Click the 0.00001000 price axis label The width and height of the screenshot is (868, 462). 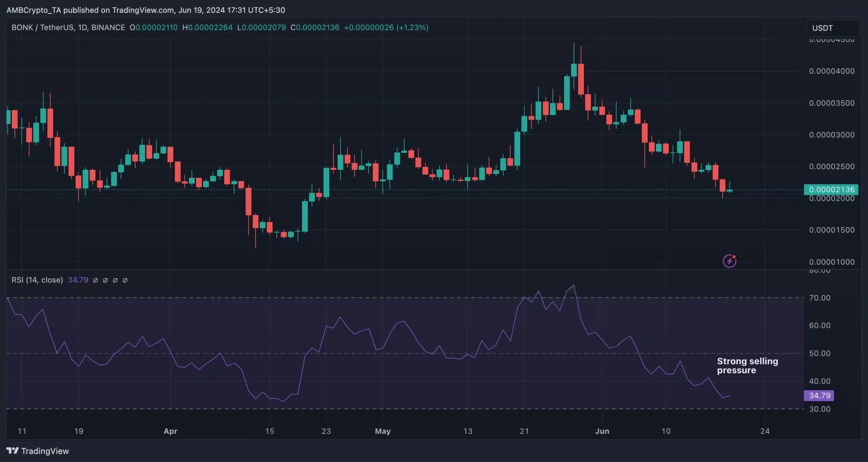coord(832,262)
